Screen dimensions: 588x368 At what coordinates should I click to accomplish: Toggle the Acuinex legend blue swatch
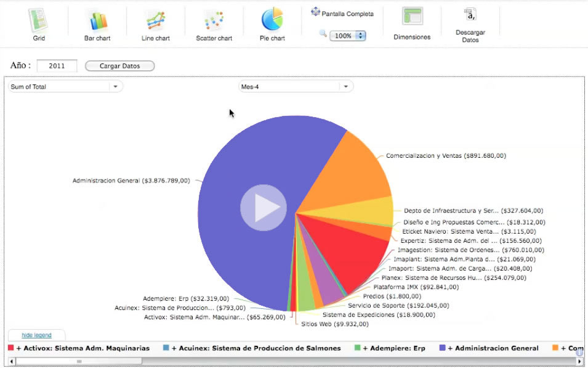point(166,348)
